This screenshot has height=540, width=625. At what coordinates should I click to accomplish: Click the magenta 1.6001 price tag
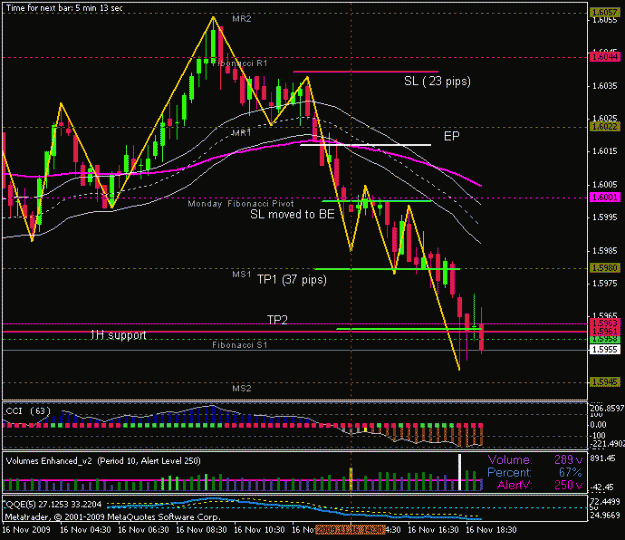pyautogui.click(x=605, y=197)
